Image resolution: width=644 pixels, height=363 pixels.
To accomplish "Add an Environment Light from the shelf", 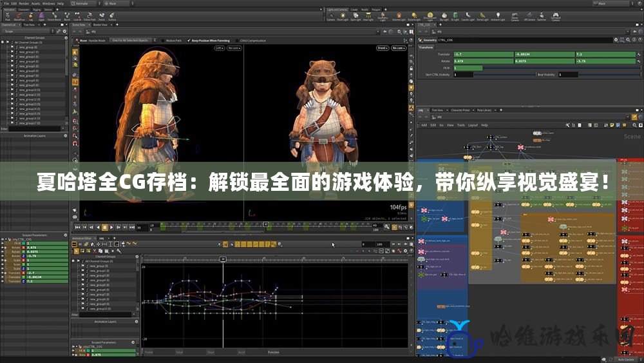I will point(430,17).
